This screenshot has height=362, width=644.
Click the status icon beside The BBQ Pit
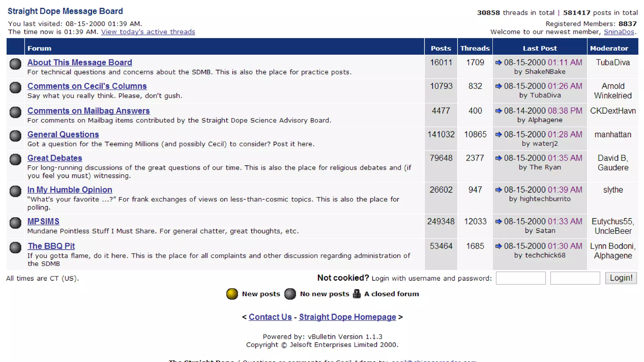(x=15, y=247)
